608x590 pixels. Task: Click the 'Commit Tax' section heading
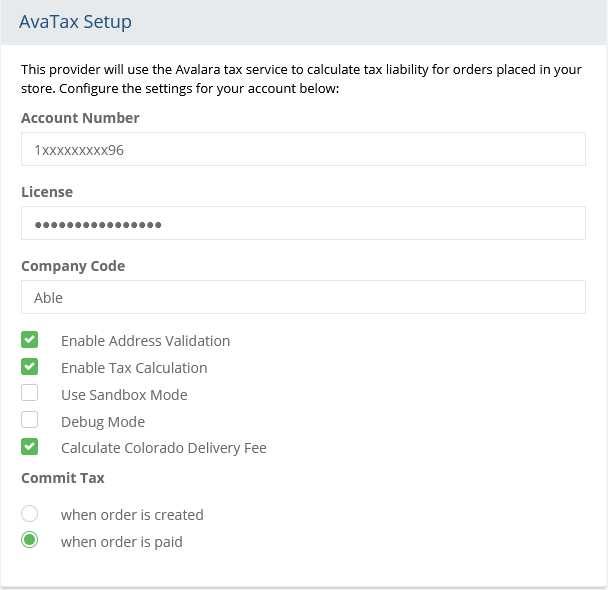[63, 478]
